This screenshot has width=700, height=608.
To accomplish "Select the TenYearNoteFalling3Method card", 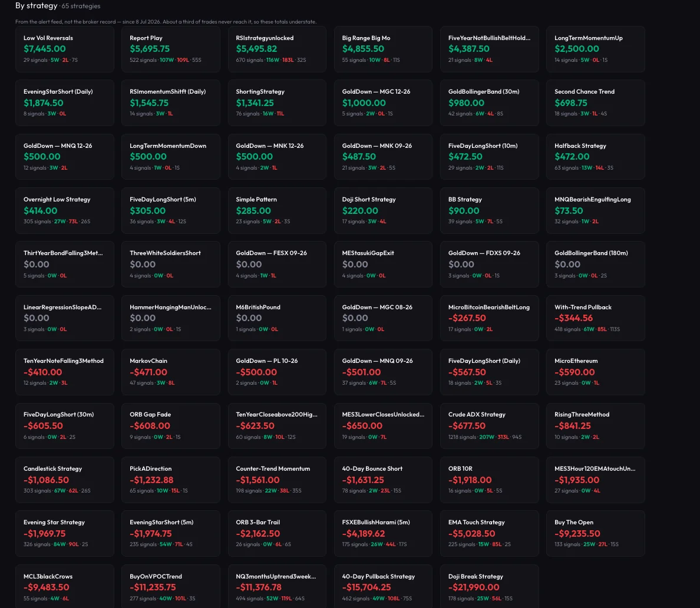I will [x=65, y=372].
